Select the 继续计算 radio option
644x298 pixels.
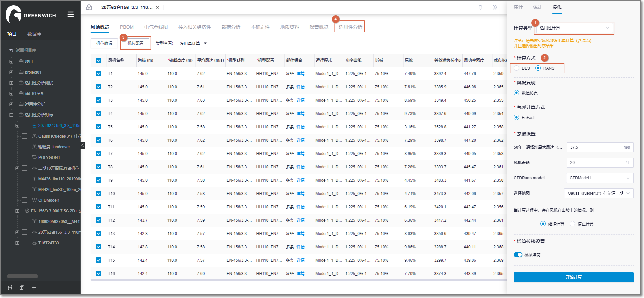pos(543,224)
